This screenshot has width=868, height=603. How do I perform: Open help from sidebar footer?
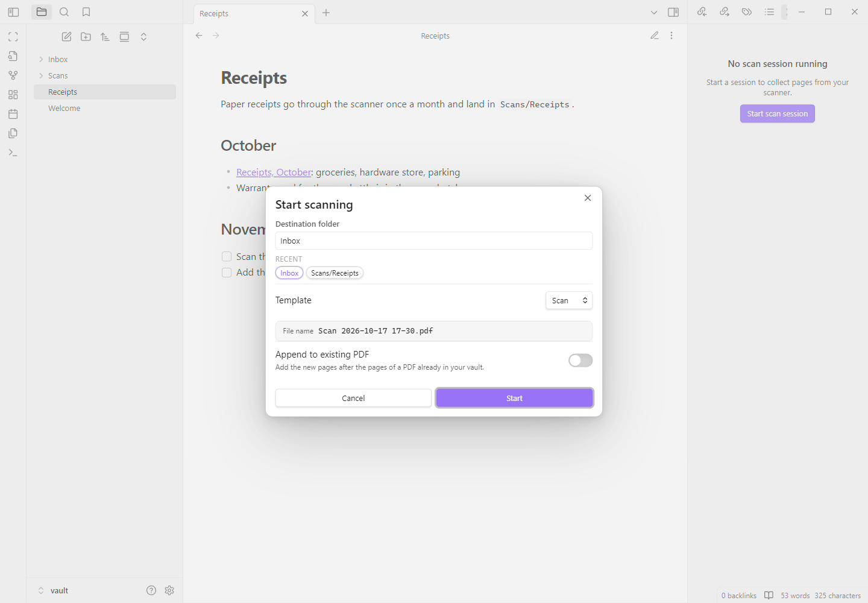151,590
